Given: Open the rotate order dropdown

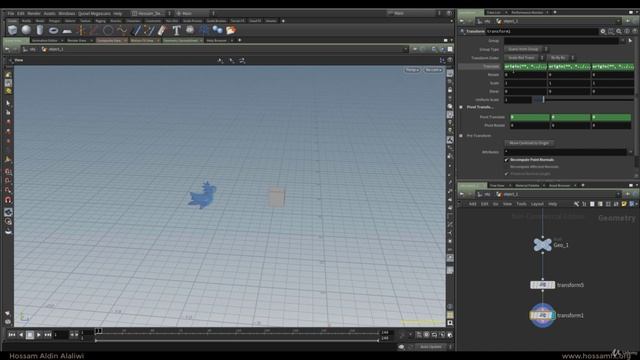Looking at the screenshot, I should [x=560, y=58].
